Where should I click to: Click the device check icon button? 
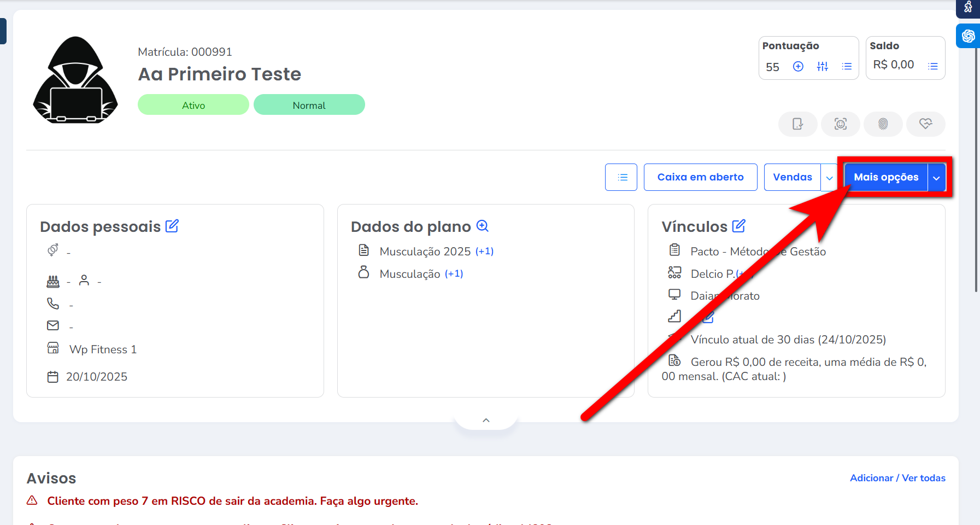pyautogui.click(x=798, y=124)
